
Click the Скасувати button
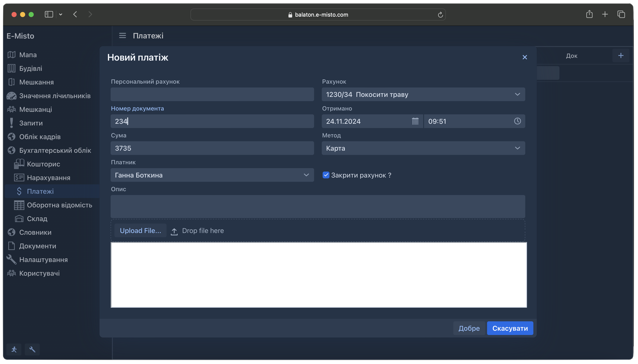coord(510,328)
